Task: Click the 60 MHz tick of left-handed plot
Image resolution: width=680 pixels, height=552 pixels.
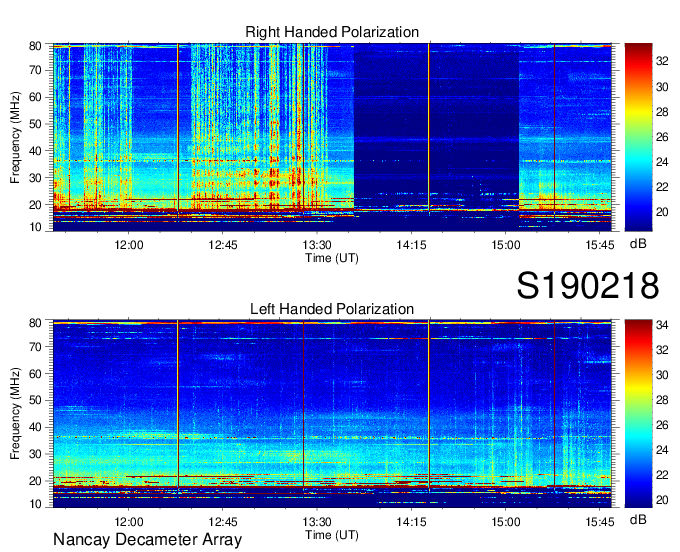Action: click(35, 373)
